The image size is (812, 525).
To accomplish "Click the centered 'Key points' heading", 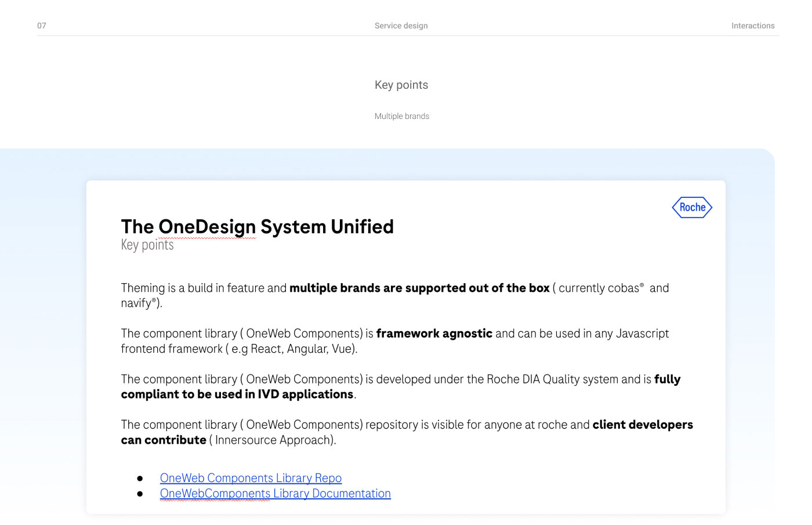I will (401, 85).
